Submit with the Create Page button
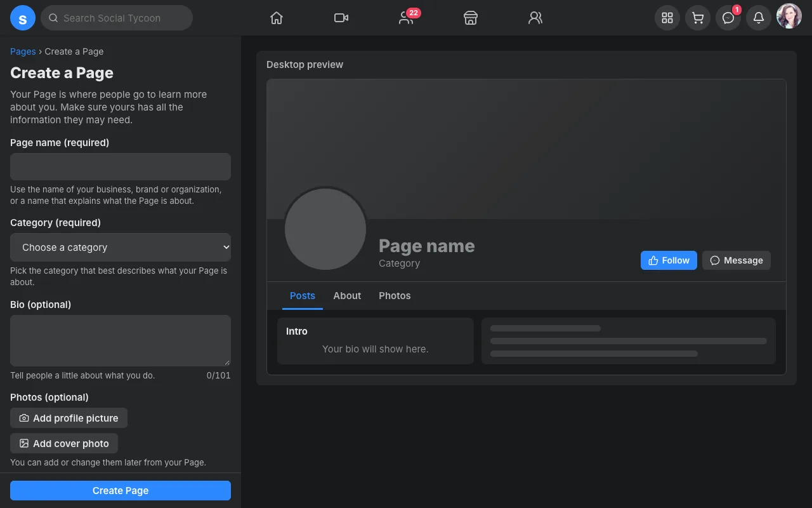The image size is (812, 508). point(121,490)
